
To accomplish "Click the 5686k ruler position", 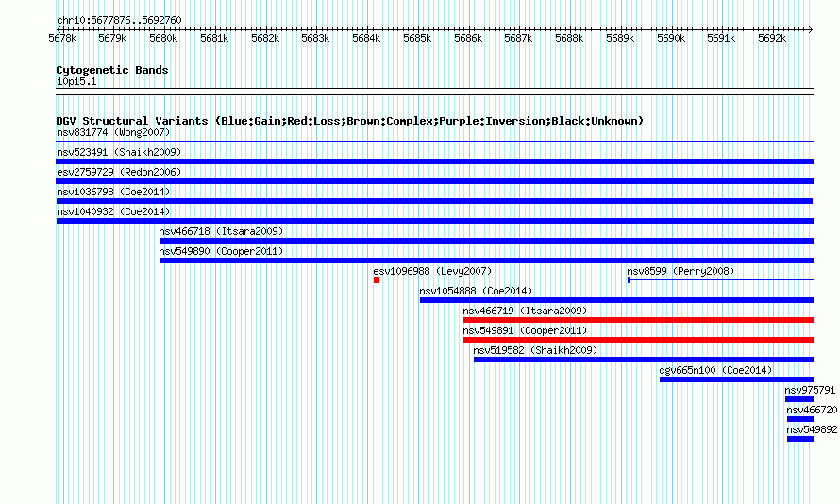I will tap(468, 38).
